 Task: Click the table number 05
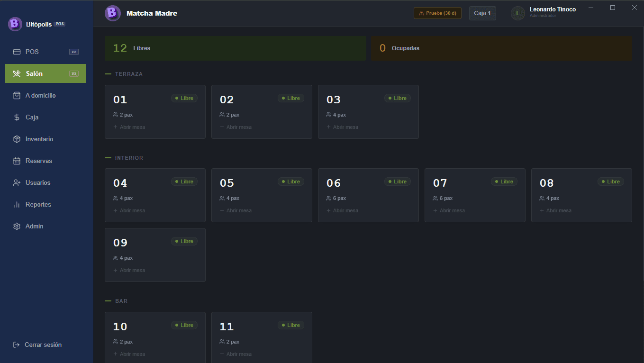(227, 183)
